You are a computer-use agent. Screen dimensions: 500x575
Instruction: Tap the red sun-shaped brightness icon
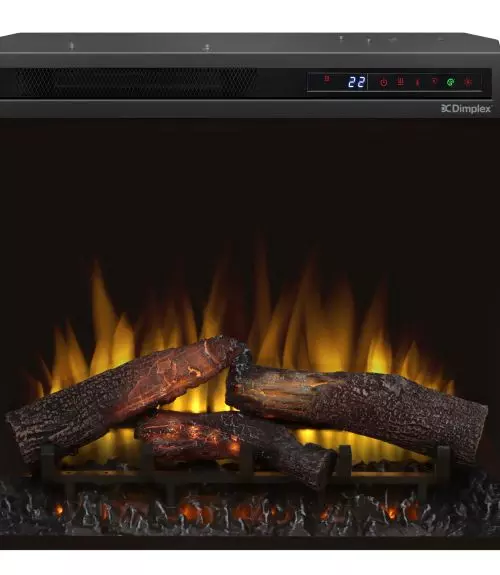point(468,82)
